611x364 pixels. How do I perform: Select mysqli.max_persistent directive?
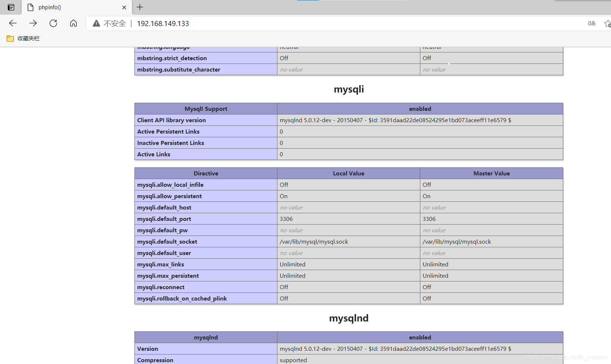[x=168, y=276]
